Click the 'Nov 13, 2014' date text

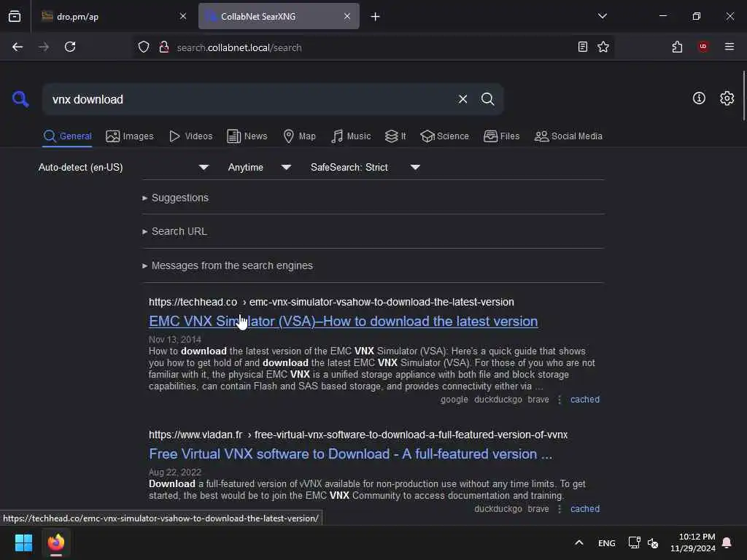[x=175, y=340]
